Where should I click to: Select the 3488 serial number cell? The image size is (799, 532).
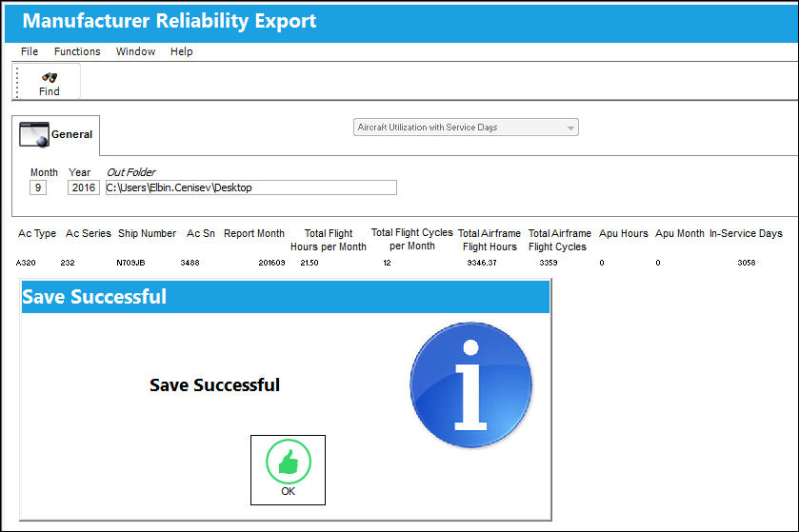point(190,263)
